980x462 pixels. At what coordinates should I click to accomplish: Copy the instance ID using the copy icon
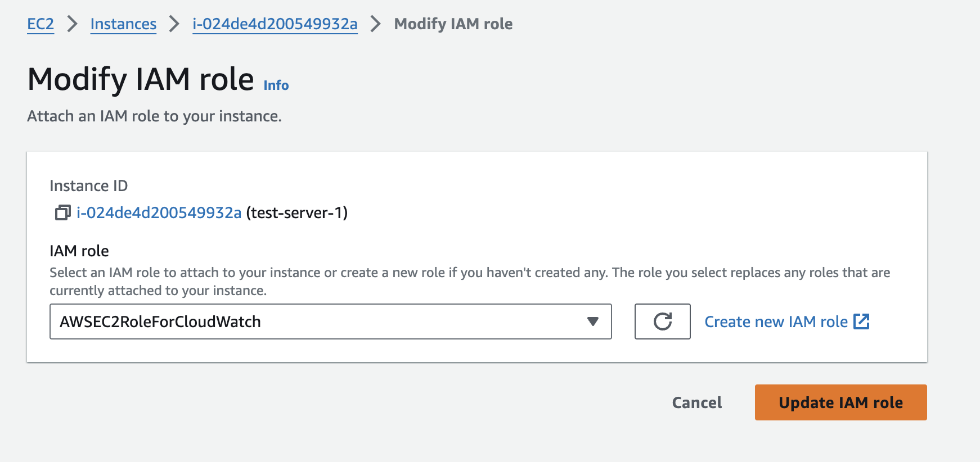pyautogui.click(x=62, y=212)
